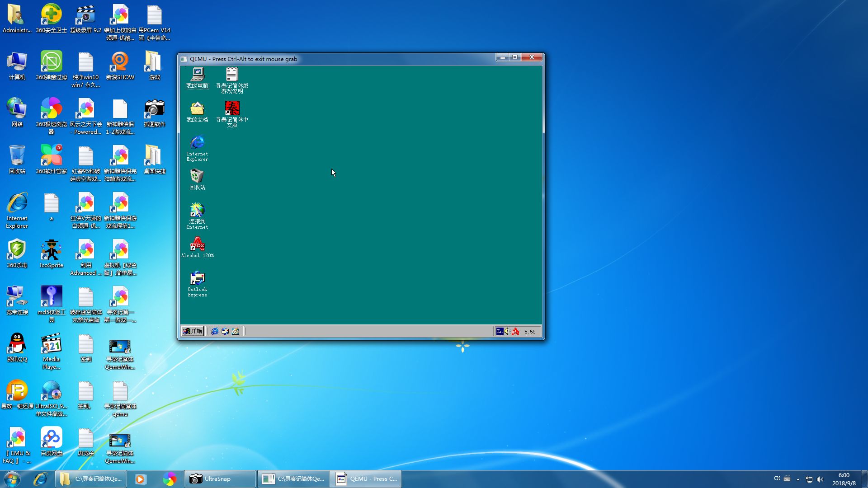Launch Alcohol 120% in QEMU guest
The width and height of the screenshot is (868, 488).
197,247
